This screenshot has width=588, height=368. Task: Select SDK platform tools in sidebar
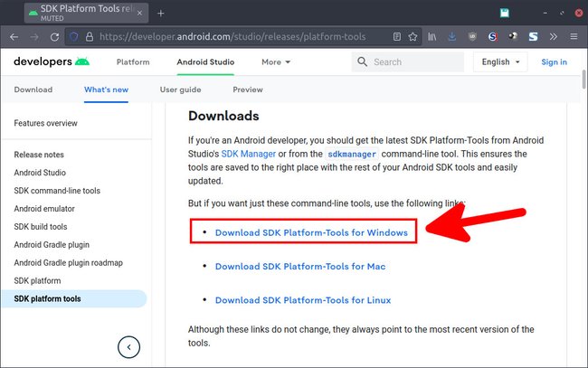pos(73,298)
